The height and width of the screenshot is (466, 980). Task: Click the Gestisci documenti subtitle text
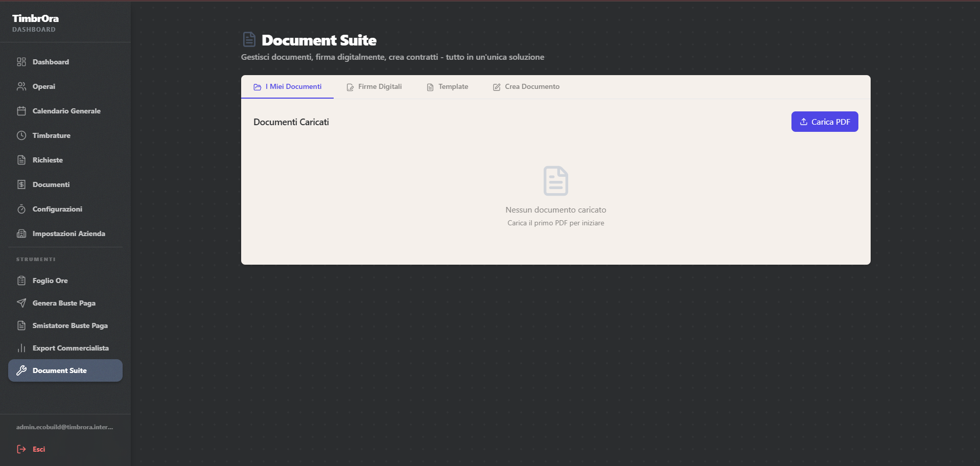coord(392,57)
